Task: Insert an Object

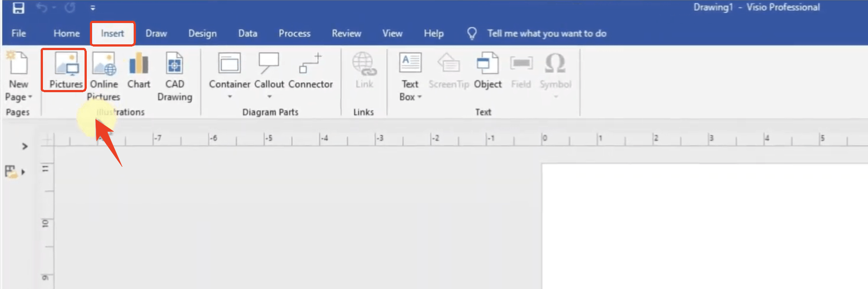Action: point(488,70)
